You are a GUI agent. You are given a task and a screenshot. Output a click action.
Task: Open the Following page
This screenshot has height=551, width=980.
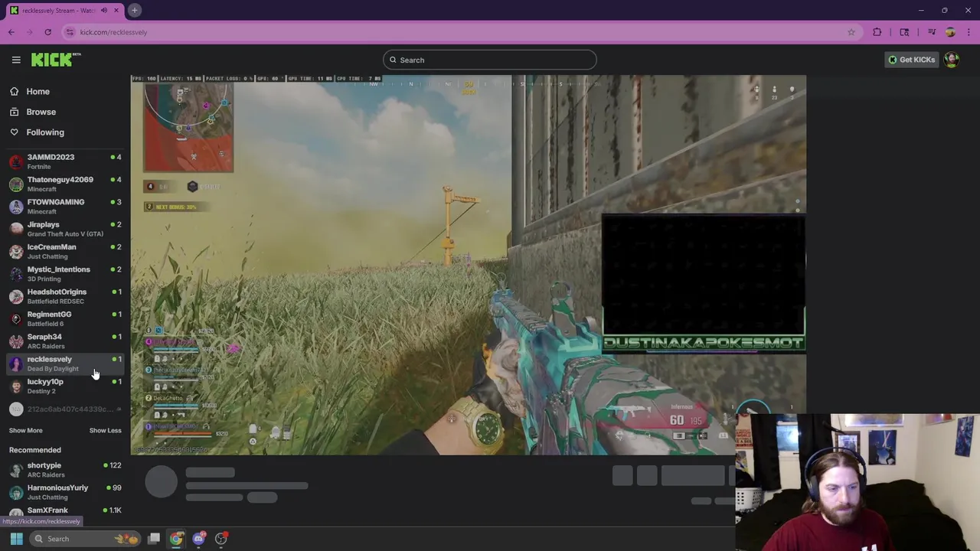[45, 132]
